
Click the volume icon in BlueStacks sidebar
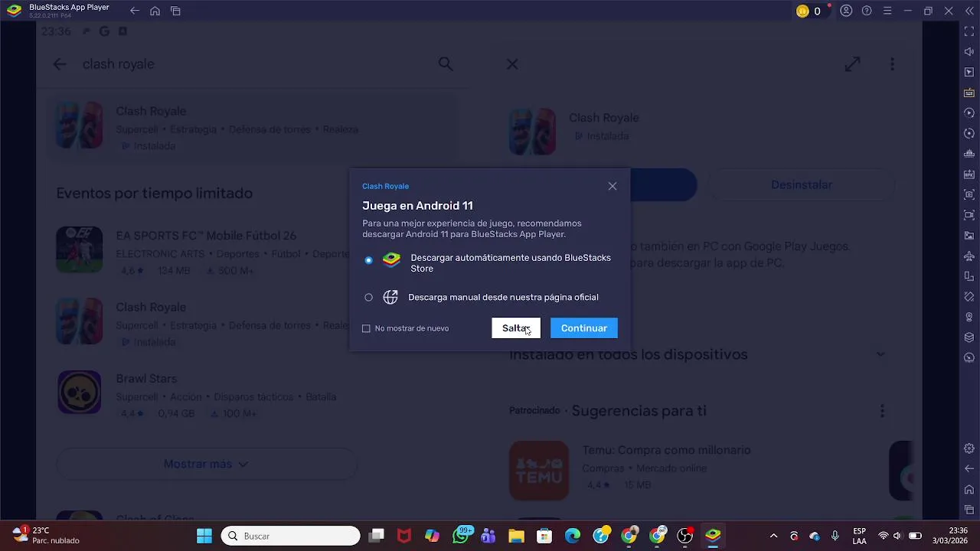[969, 51]
